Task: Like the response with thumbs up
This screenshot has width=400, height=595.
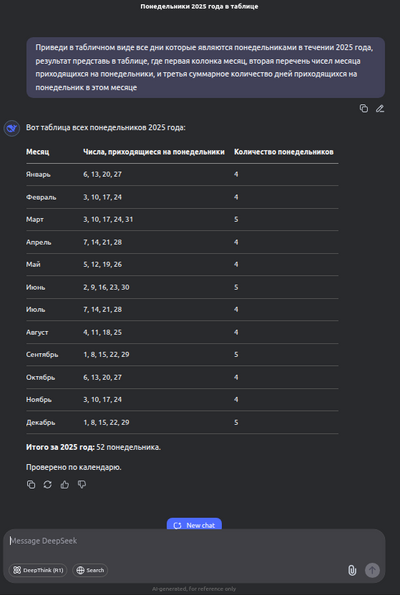Action: pyautogui.click(x=65, y=485)
